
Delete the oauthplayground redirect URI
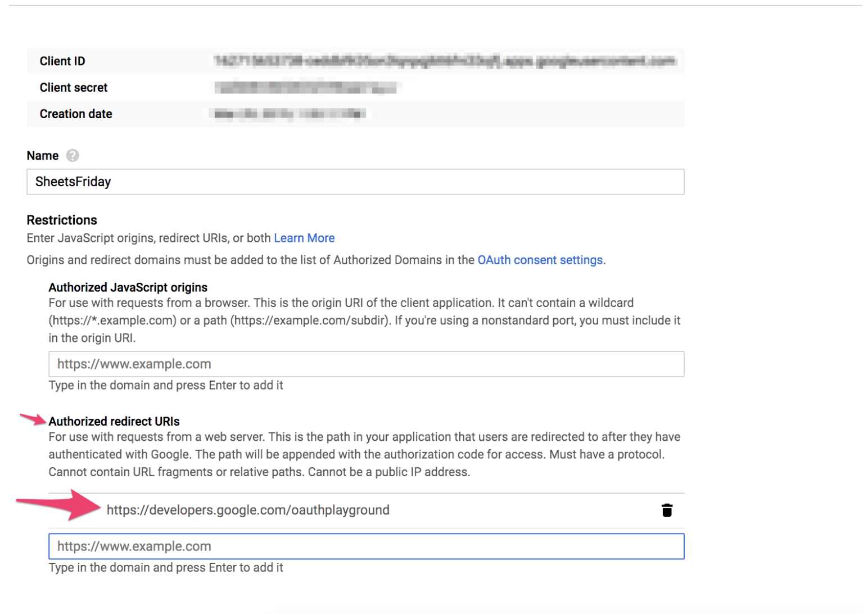point(667,510)
